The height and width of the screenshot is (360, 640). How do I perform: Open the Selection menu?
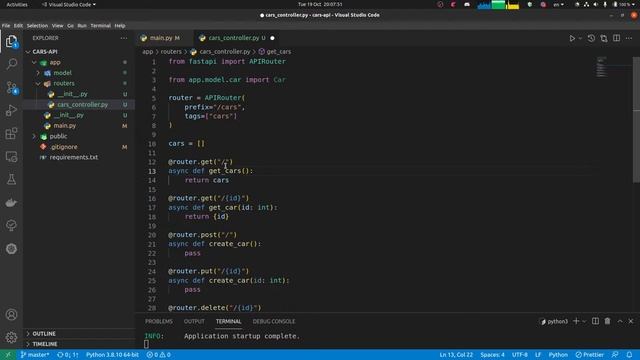(37, 25)
